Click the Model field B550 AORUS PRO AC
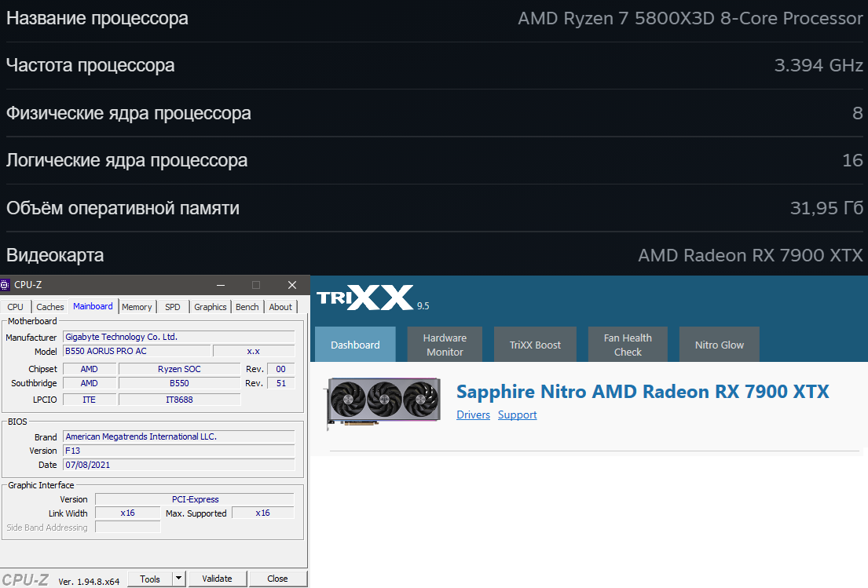868x588 pixels. pos(137,351)
